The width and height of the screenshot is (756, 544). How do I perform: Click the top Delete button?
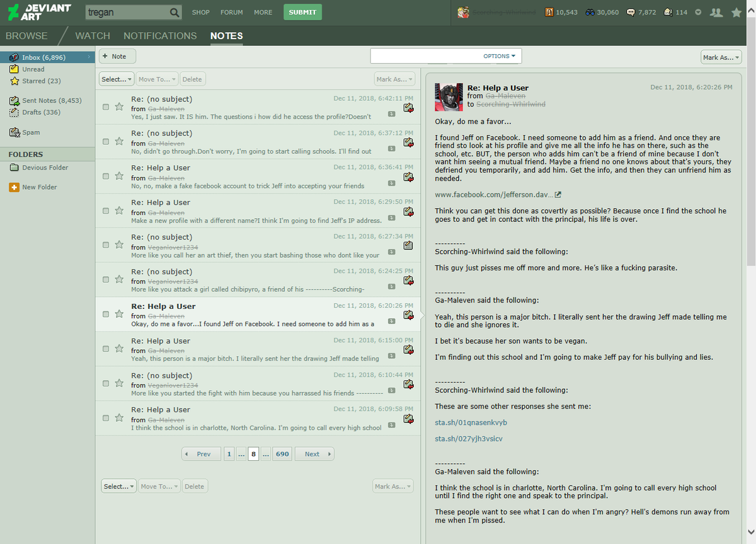[192, 79]
